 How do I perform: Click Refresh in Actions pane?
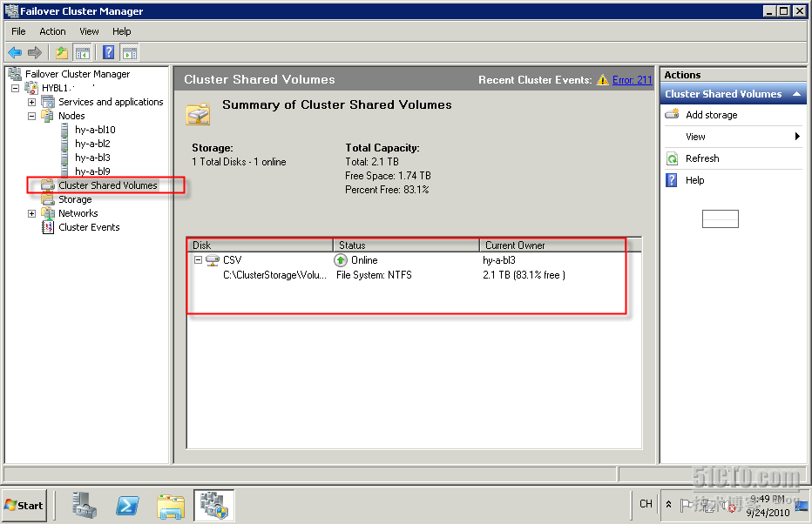(x=702, y=158)
